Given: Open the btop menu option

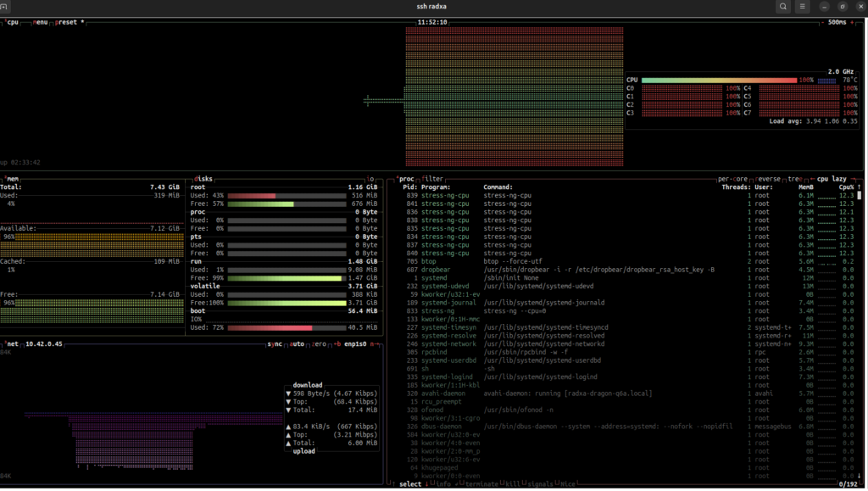Looking at the screenshot, I should (40, 22).
